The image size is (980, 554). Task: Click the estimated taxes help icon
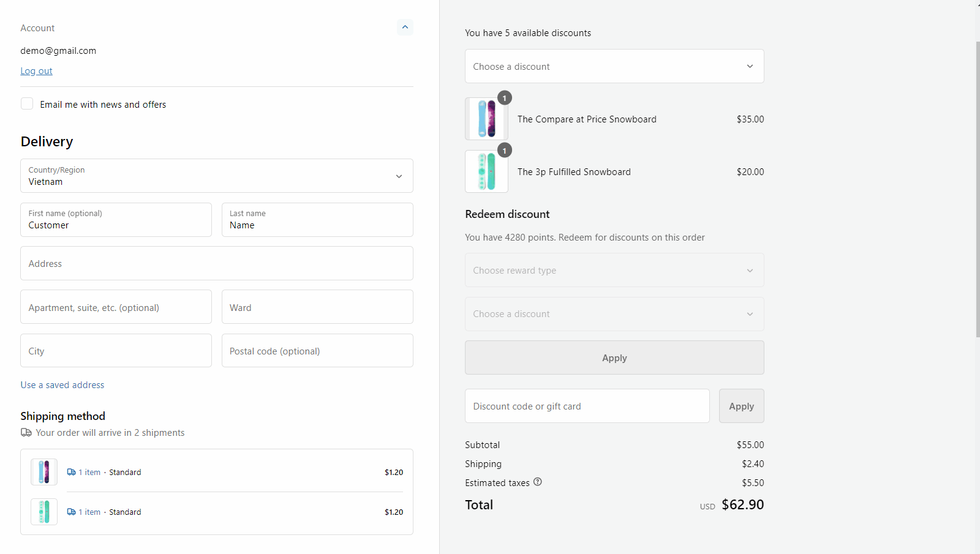537,482
